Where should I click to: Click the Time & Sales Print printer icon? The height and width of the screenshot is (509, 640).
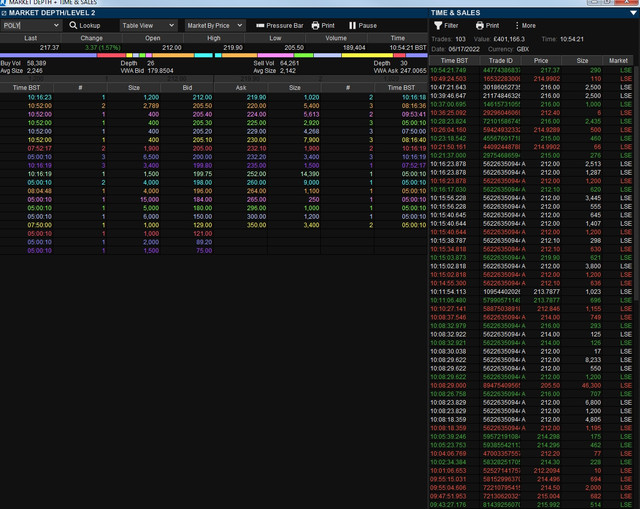[x=480, y=25]
